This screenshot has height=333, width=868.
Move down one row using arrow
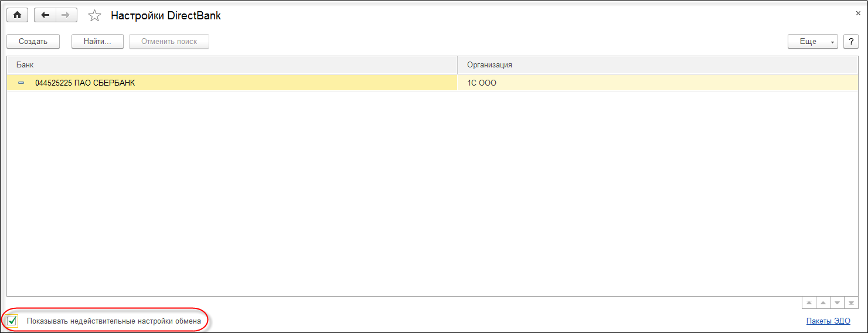pos(837,303)
